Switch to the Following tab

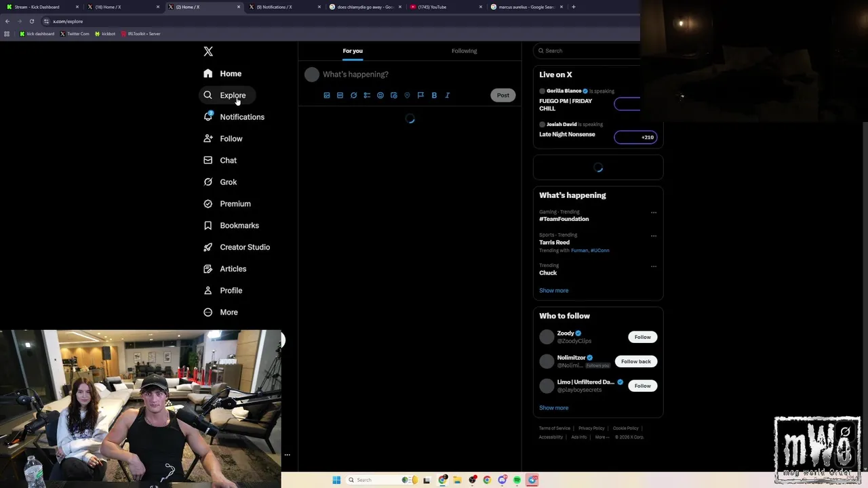(465, 51)
